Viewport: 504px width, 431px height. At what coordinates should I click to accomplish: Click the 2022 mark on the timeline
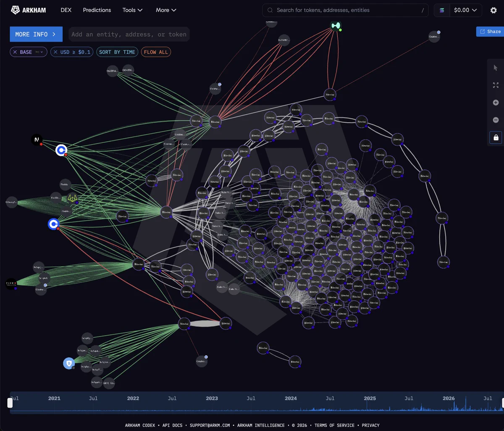pyautogui.click(x=133, y=398)
